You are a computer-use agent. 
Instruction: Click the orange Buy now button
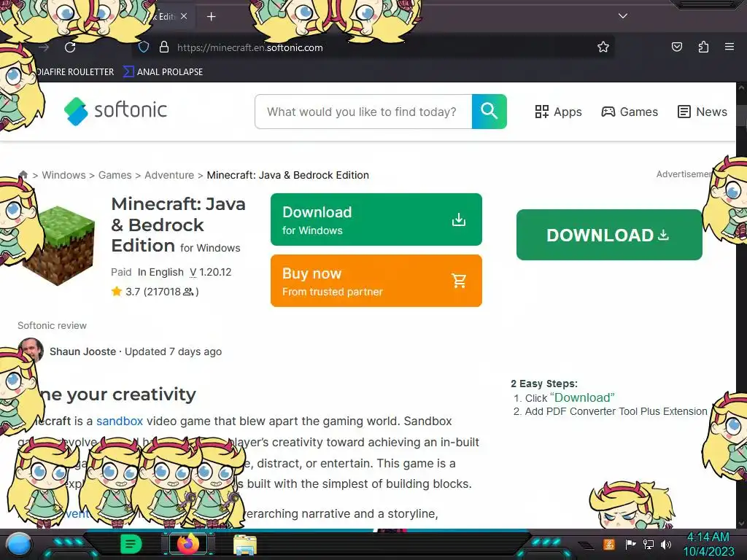(376, 281)
